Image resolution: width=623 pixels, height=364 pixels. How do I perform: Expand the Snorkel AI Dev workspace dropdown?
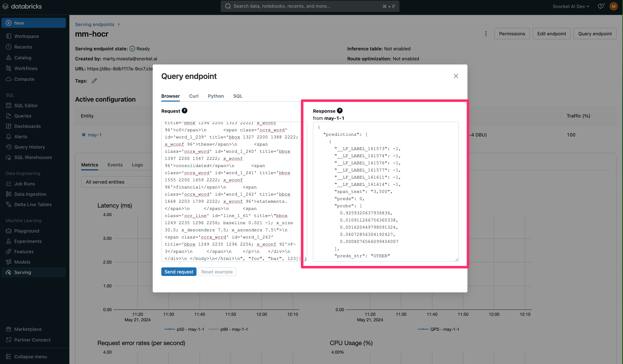571,6
